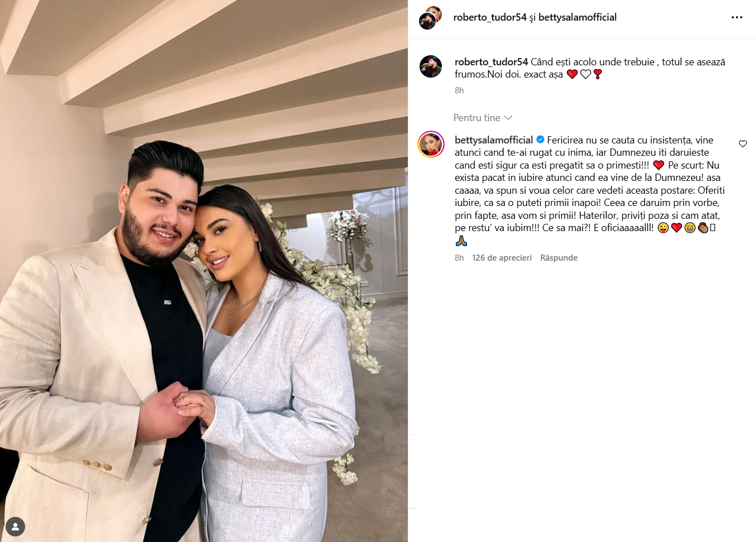Click the red heart emoji in caption
Screen dimensions: 756x542
[x=572, y=74]
